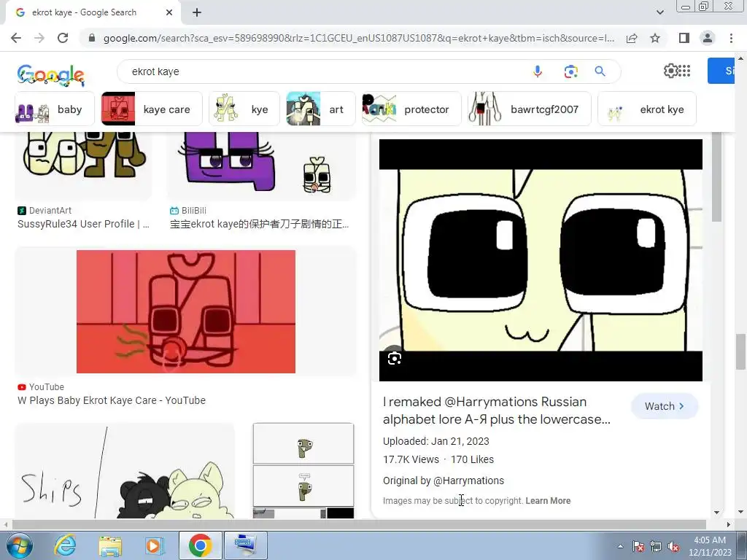Open the Windows Start menu
This screenshot has width=747, height=560.
[x=19, y=545]
